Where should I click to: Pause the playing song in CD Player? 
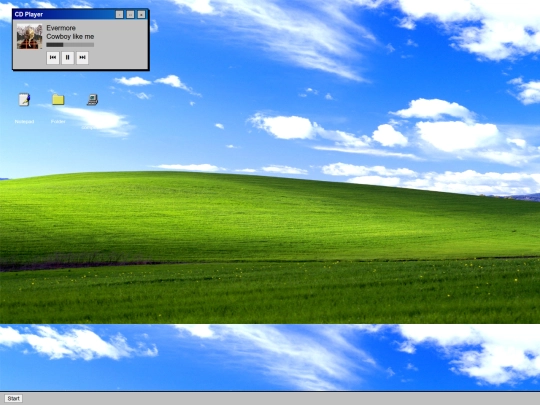coord(68,58)
